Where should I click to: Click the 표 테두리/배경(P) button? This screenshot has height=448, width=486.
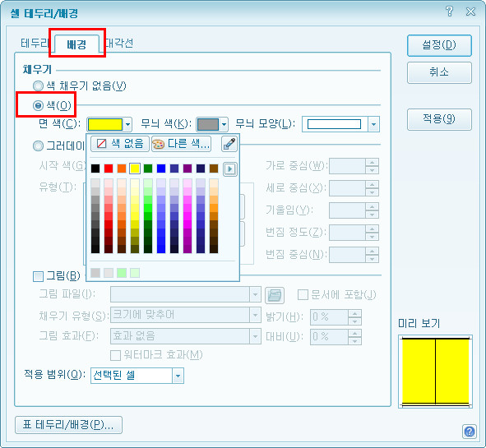pyautogui.click(x=68, y=425)
